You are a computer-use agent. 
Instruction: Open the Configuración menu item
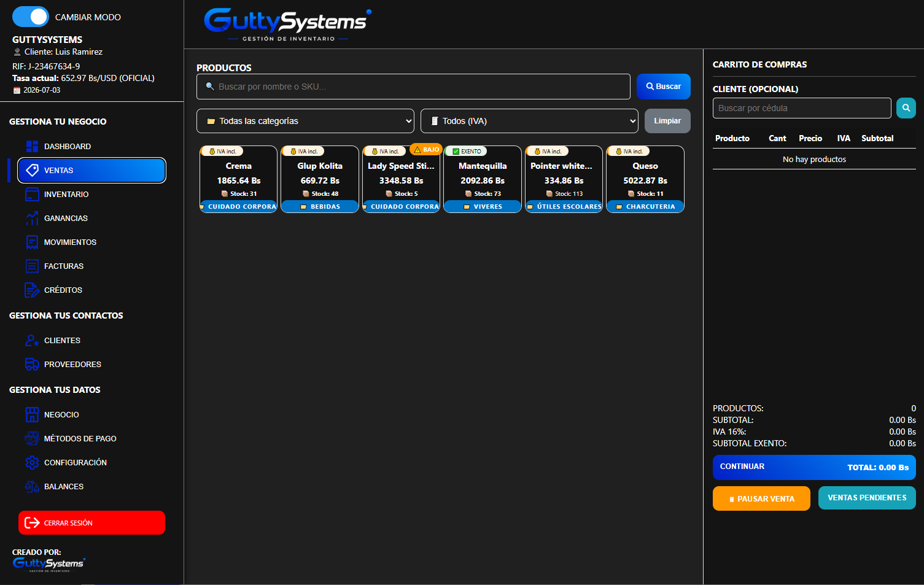pos(75,462)
